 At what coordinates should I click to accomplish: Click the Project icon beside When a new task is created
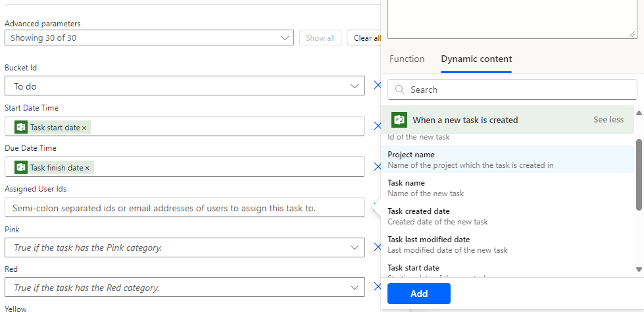coord(399,120)
